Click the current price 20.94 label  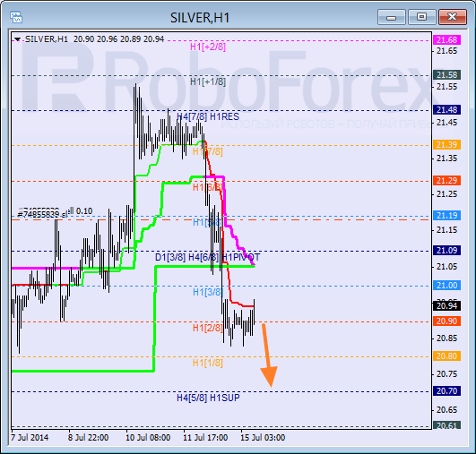pyautogui.click(x=446, y=305)
